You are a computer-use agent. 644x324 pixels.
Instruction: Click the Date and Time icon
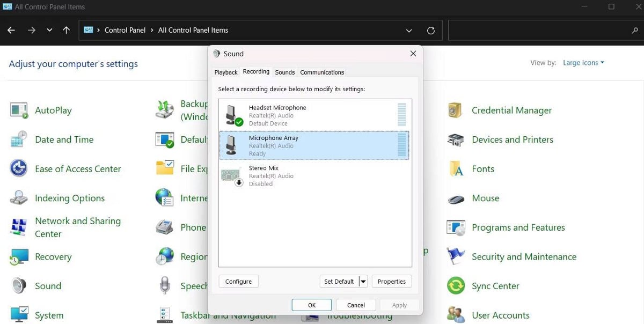[19, 139]
